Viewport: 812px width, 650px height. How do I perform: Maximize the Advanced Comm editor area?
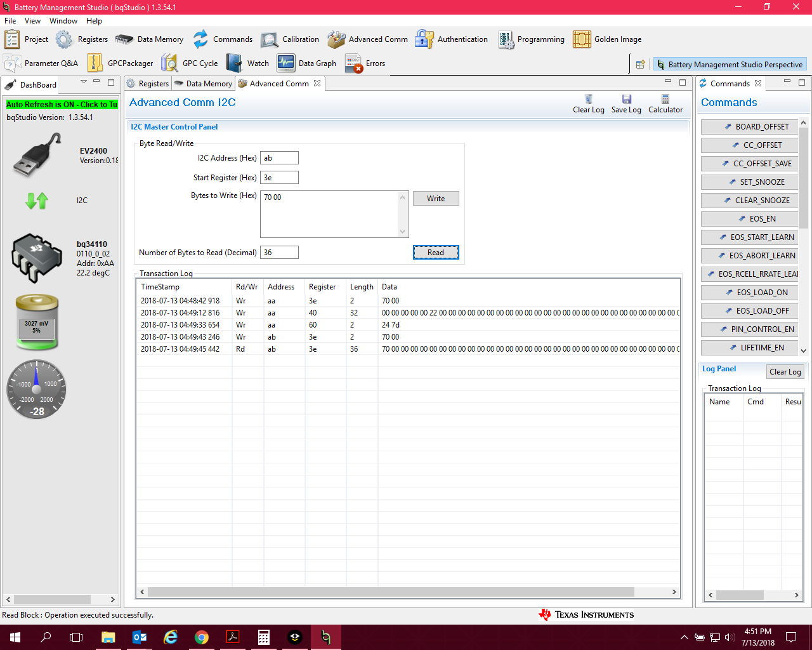tap(683, 83)
